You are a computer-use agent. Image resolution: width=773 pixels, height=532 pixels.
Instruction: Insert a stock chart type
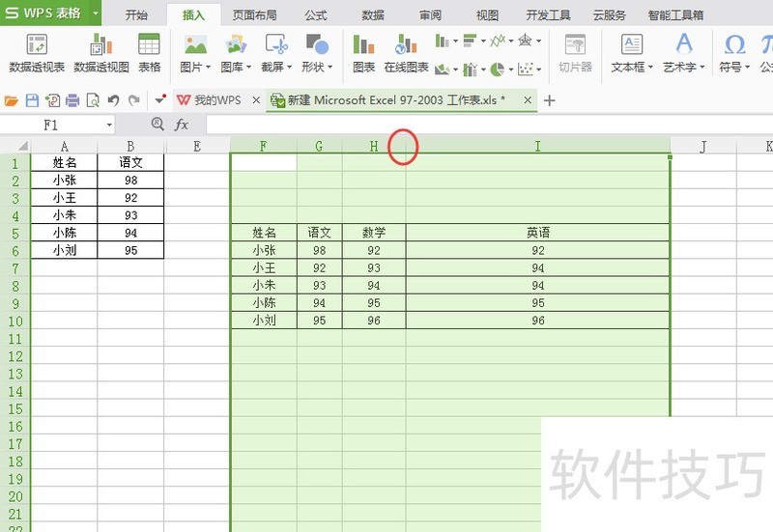[x=470, y=69]
